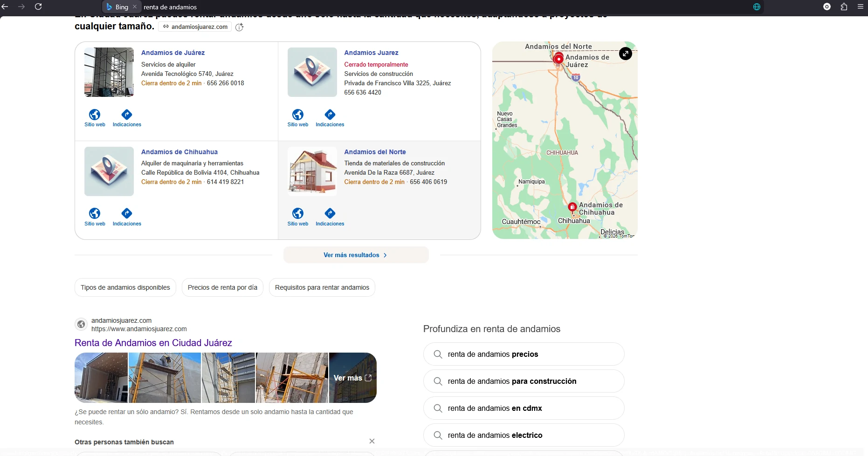Open the browser extensions icon
Viewport: 868px width, 456px height.
(844, 7)
